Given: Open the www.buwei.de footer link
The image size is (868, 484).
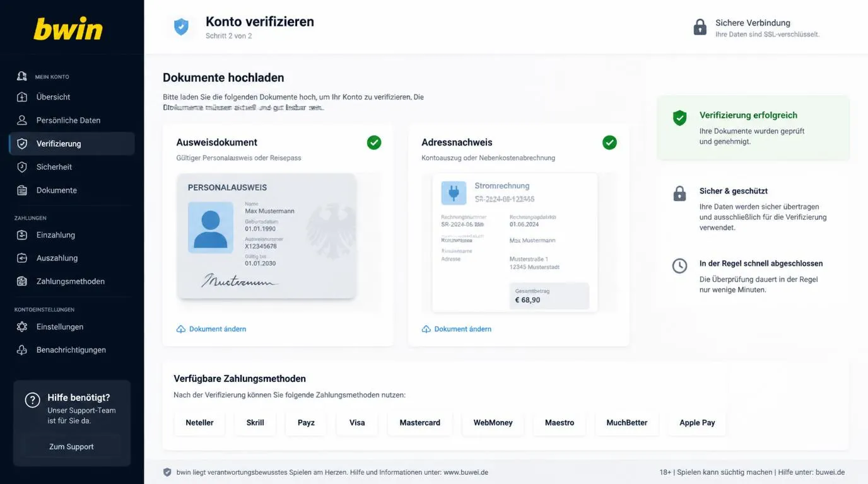Looking at the screenshot, I should click(x=466, y=472).
